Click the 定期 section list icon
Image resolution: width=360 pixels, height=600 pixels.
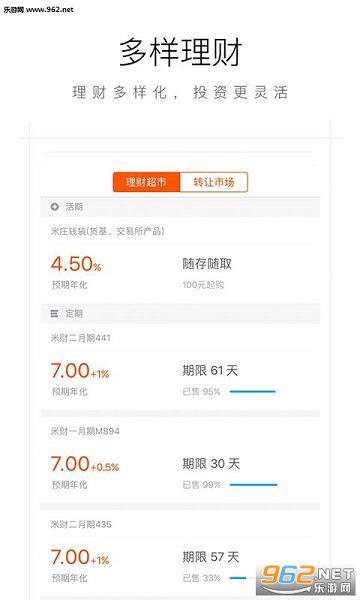tap(54, 314)
